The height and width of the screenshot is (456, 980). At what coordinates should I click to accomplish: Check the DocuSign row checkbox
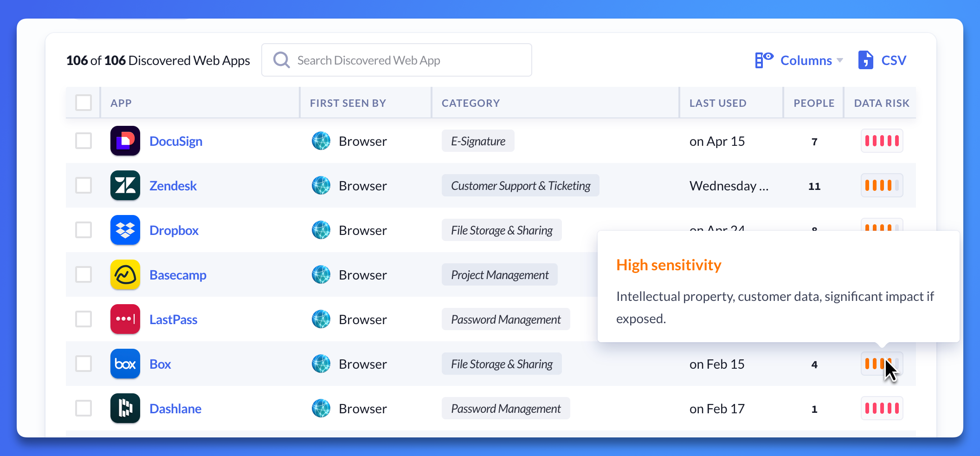tap(84, 141)
